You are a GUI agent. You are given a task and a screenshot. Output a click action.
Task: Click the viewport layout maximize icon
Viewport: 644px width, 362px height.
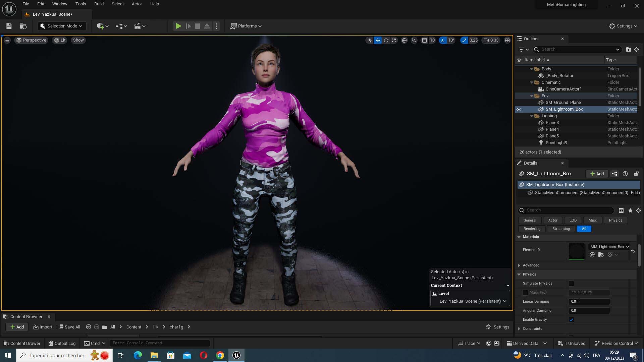pyautogui.click(x=507, y=40)
